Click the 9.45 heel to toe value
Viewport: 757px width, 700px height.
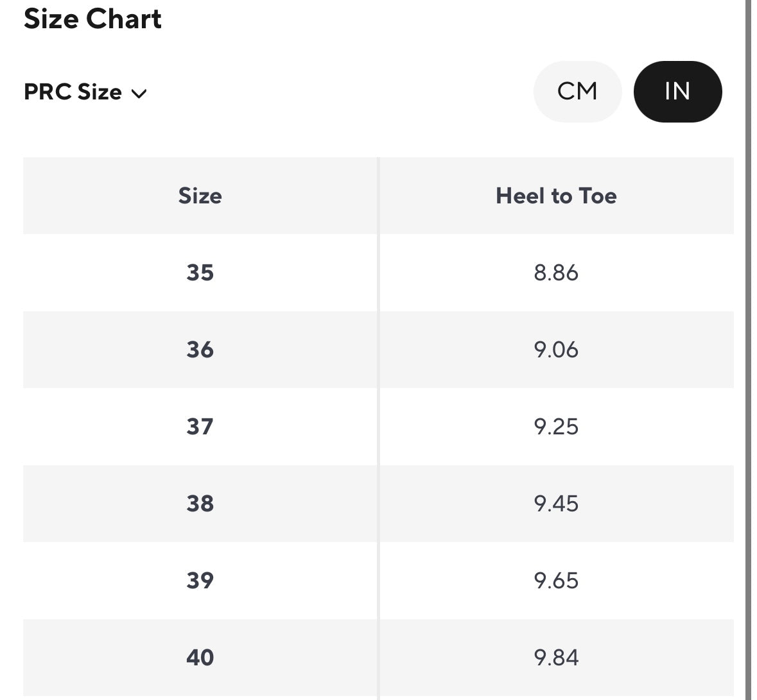click(556, 504)
